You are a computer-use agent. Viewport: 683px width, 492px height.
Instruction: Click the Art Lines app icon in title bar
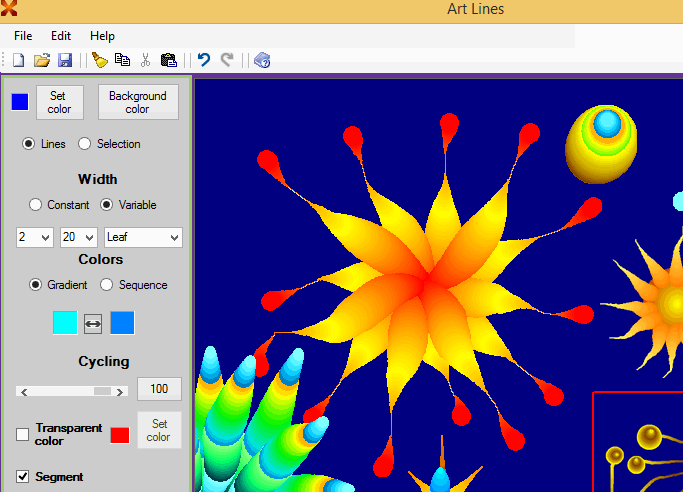(8, 8)
